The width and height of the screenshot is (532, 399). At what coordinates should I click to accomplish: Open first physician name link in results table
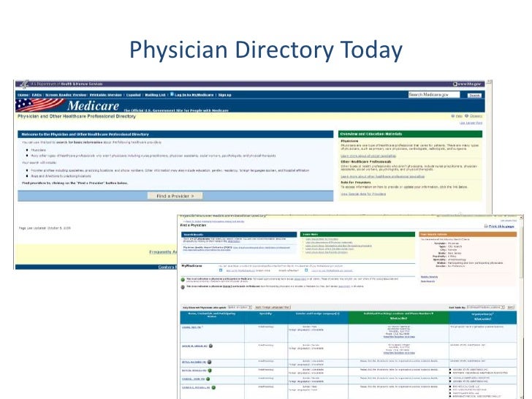191,327
